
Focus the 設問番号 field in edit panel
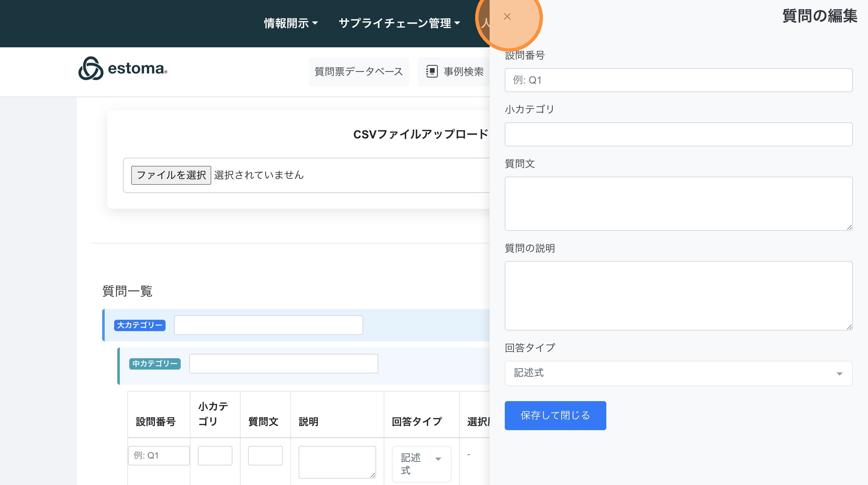point(678,80)
